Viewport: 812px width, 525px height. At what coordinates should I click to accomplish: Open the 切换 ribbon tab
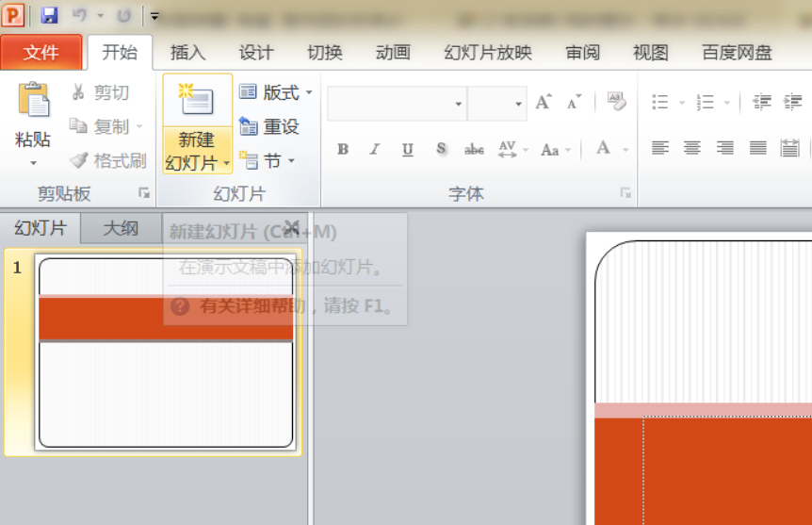pos(325,52)
